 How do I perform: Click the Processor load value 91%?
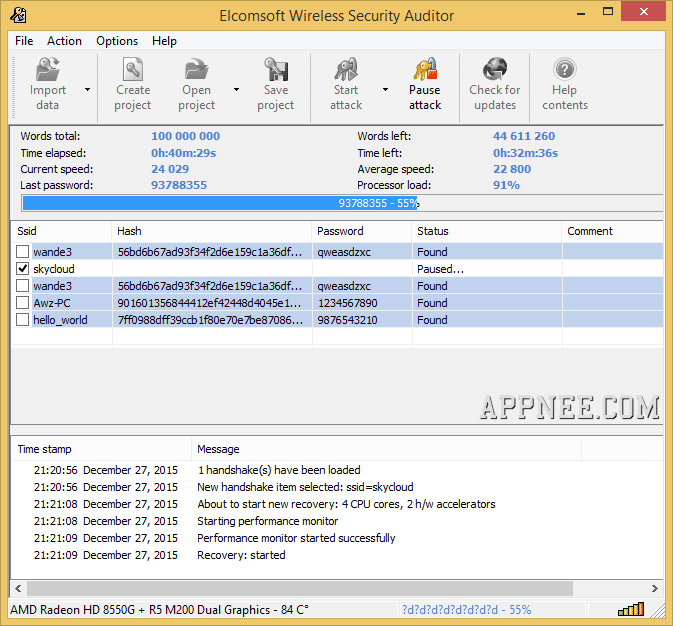point(506,185)
